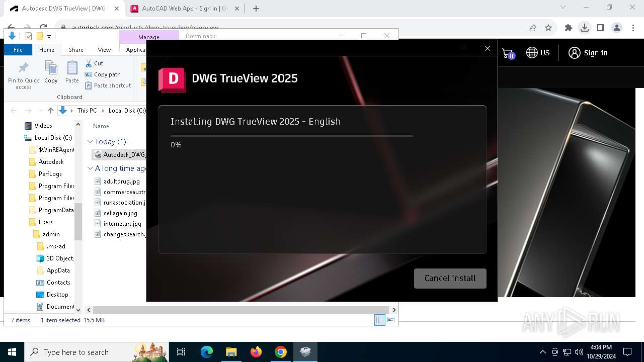Click the Back arrow in File Explorer
Image resolution: width=644 pixels, height=362 pixels.
14,111
